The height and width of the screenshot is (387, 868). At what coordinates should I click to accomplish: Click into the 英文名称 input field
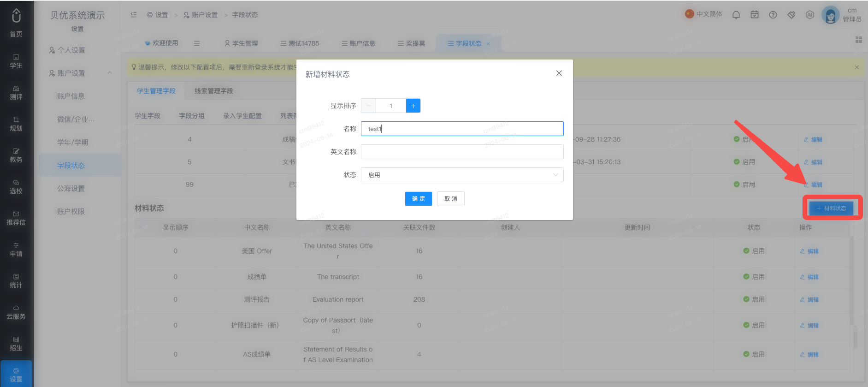(462, 152)
